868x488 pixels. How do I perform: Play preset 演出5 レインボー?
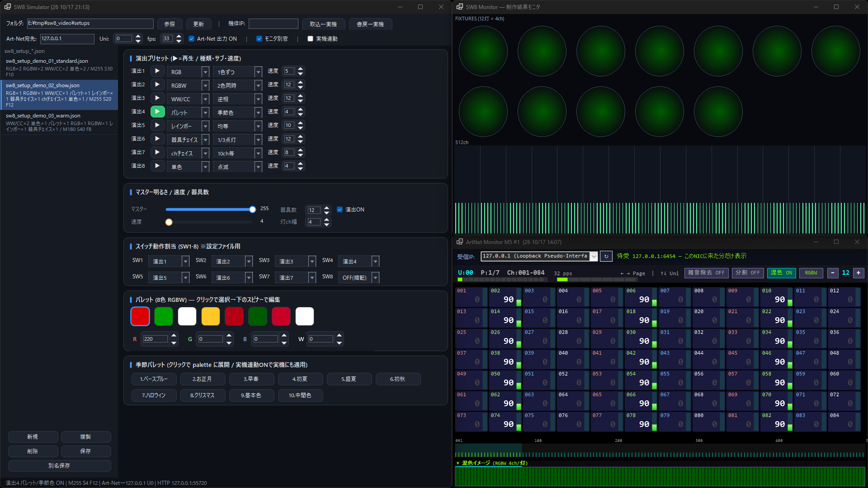pos(157,125)
